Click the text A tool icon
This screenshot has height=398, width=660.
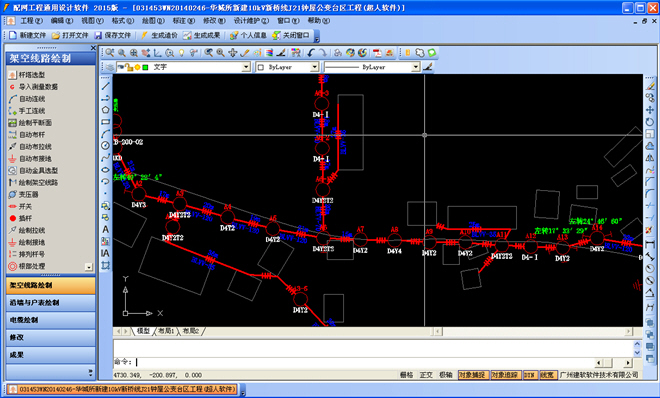[x=105, y=229]
